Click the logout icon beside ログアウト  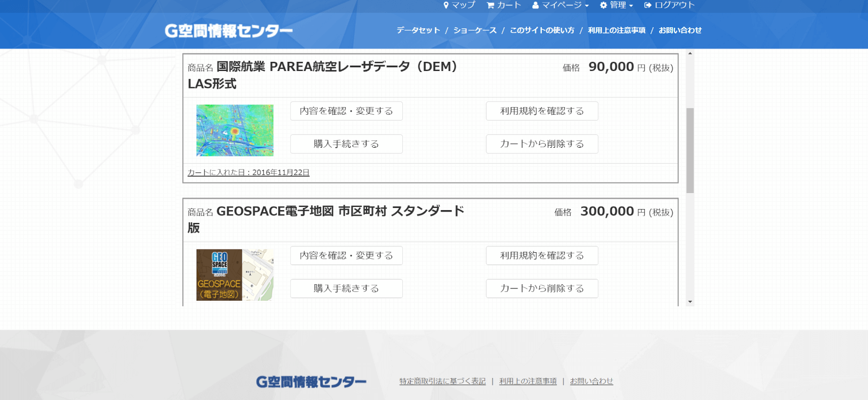(x=648, y=5)
